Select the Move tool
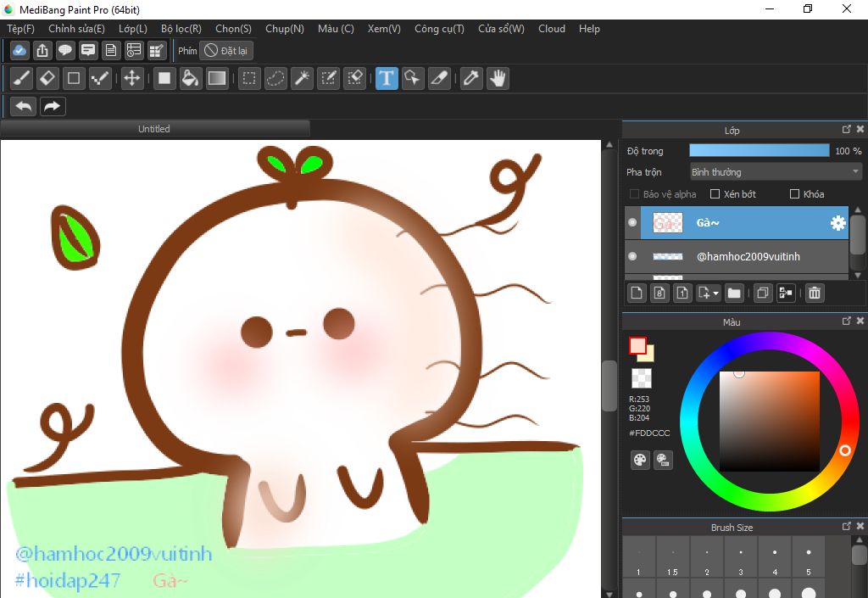Image resolution: width=868 pixels, height=598 pixels. [x=131, y=78]
